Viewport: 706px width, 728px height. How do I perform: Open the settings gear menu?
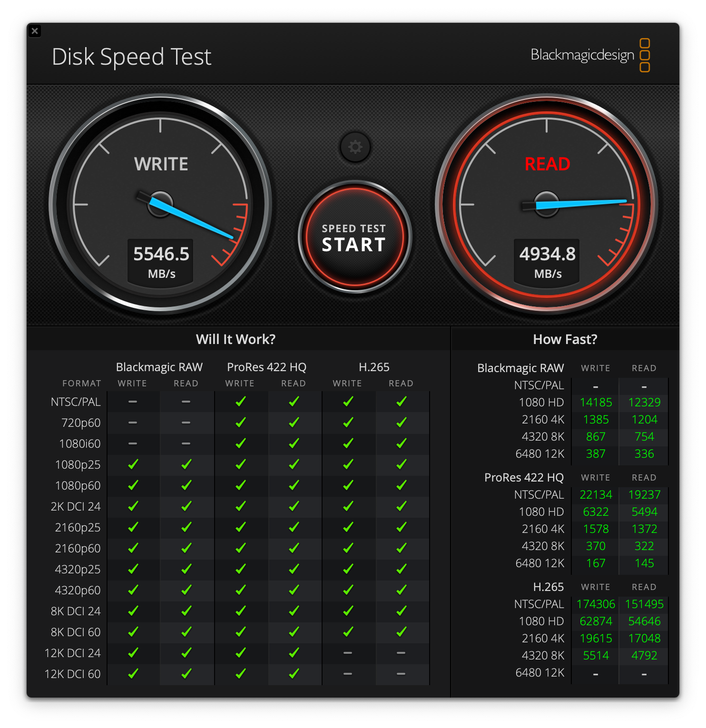(x=354, y=148)
